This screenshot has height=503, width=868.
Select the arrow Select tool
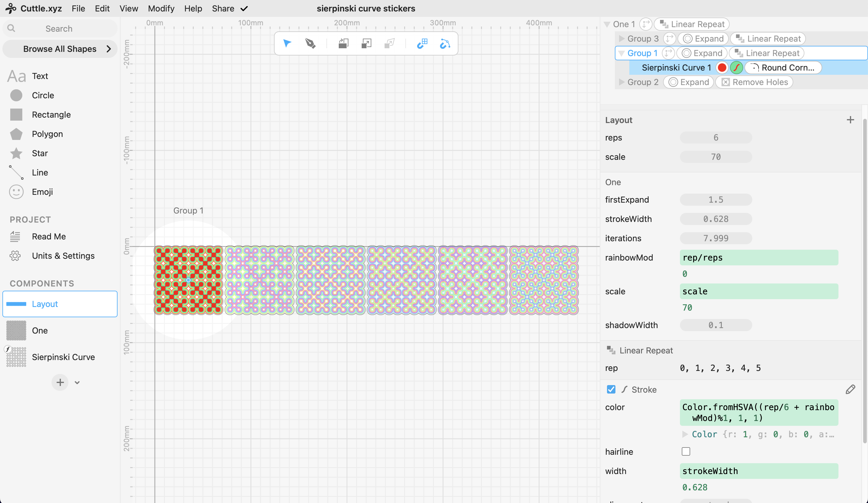pos(287,43)
